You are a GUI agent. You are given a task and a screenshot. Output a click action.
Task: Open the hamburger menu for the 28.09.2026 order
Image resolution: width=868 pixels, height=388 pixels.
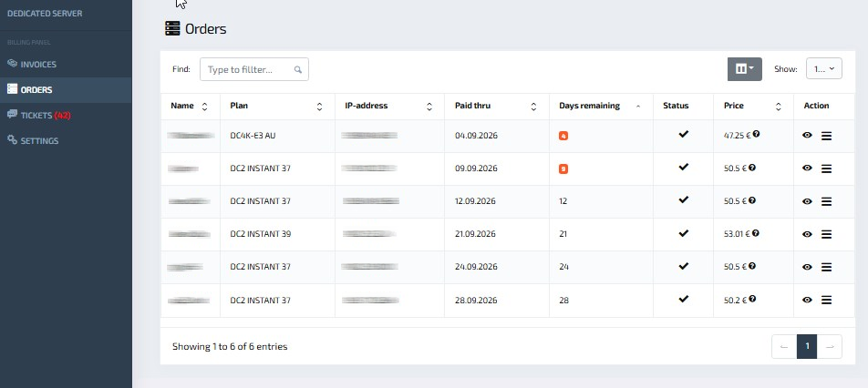pos(826,301)
